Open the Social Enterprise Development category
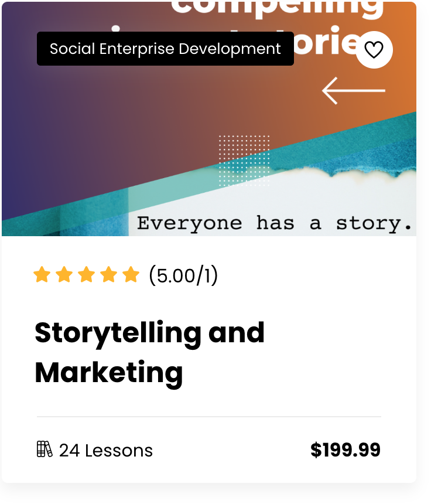The height and width of the screenshot is (504, 431). point(165,49)
